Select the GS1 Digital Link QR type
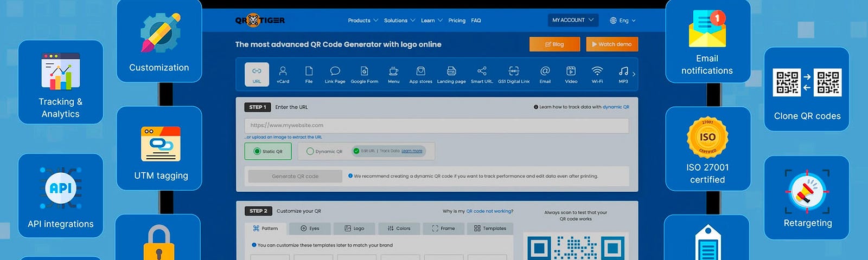The width and height of the screenshot is (868, 260). pos(514,74)
